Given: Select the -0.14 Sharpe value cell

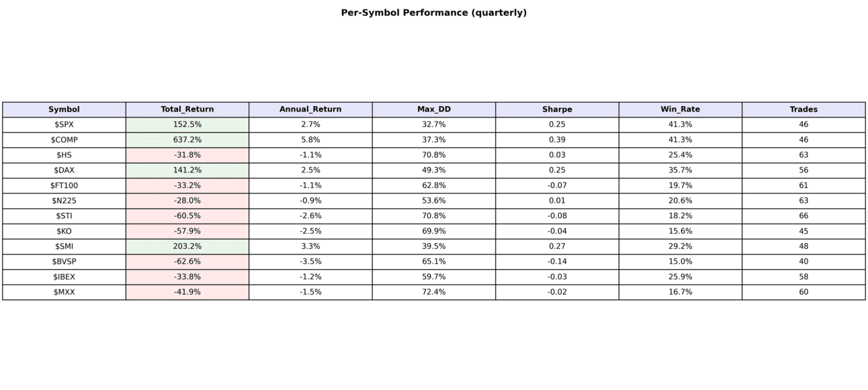Looking at the screenshot, I should 557,262.
